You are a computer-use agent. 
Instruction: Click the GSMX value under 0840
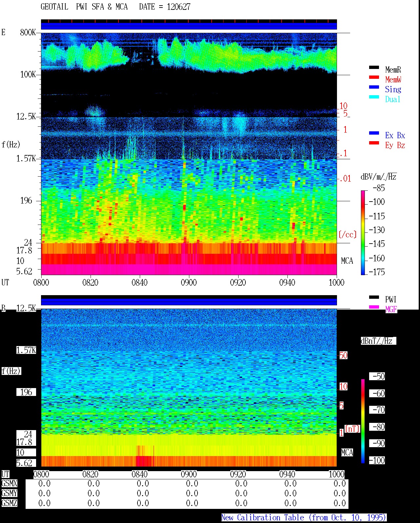143,484
